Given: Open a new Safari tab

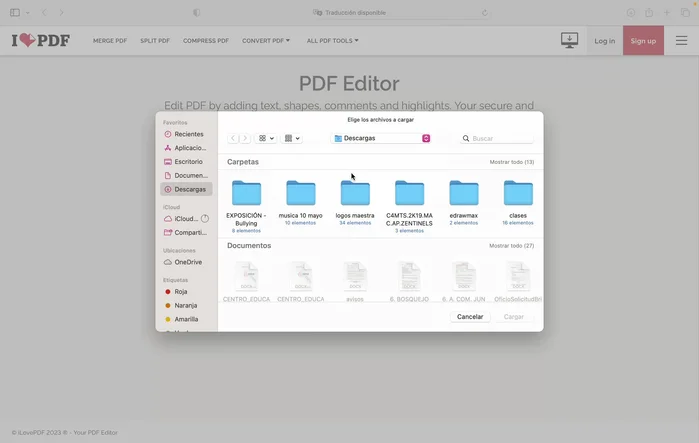Looking at the screenshot, I should click(x=667, y=12).
